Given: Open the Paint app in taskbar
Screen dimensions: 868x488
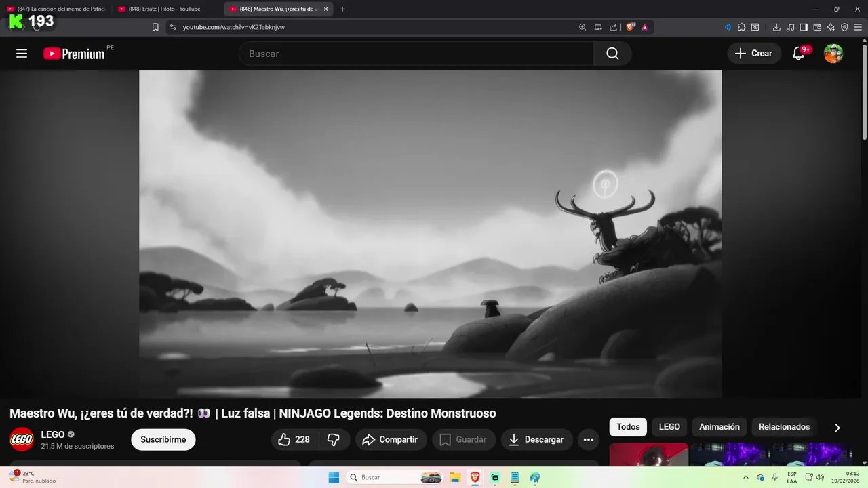Looking at the screenshot, I should point(535,477).
